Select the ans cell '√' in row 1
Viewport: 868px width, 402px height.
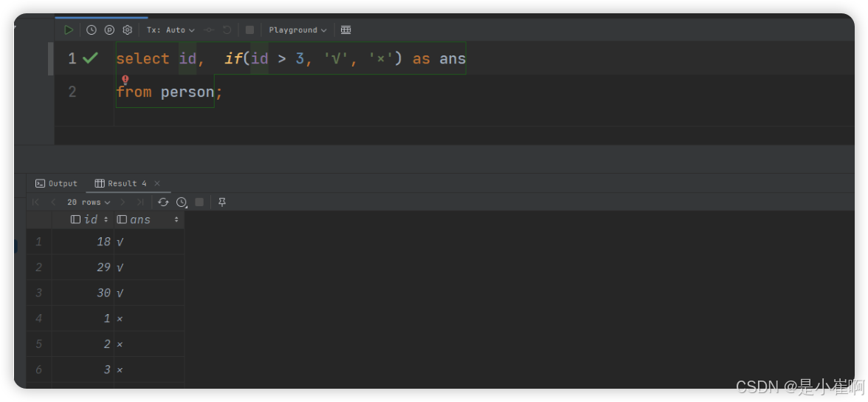tap(149, 242)
